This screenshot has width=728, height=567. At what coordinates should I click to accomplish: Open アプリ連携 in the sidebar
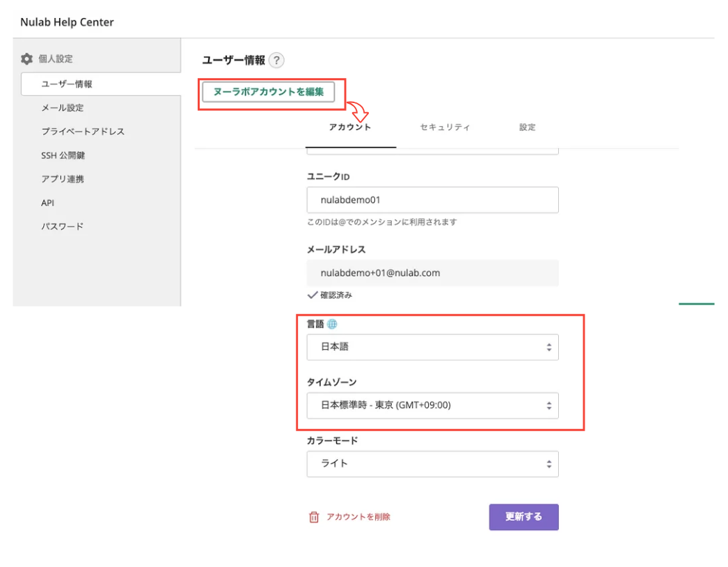pyautogui.click(x=63, y=179)
